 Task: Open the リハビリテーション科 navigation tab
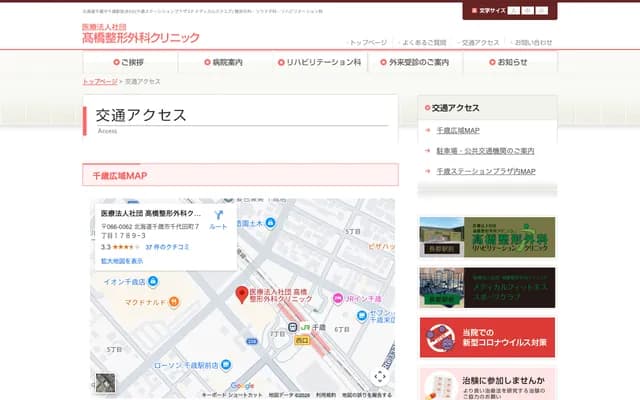319,62
